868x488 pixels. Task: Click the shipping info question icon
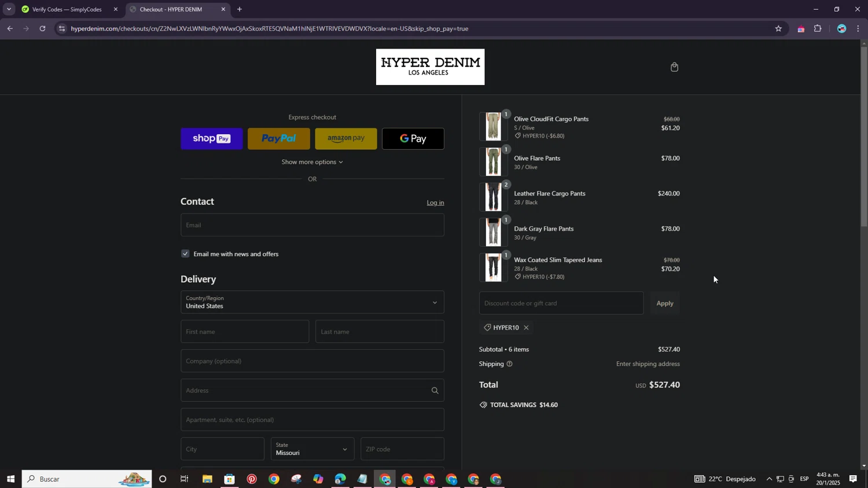(509, 364)
